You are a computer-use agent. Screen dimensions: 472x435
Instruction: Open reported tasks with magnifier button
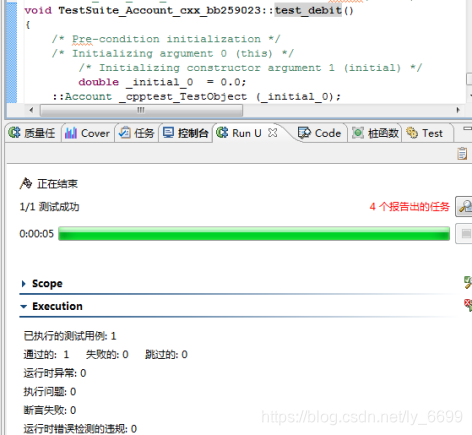pos(464,207)
